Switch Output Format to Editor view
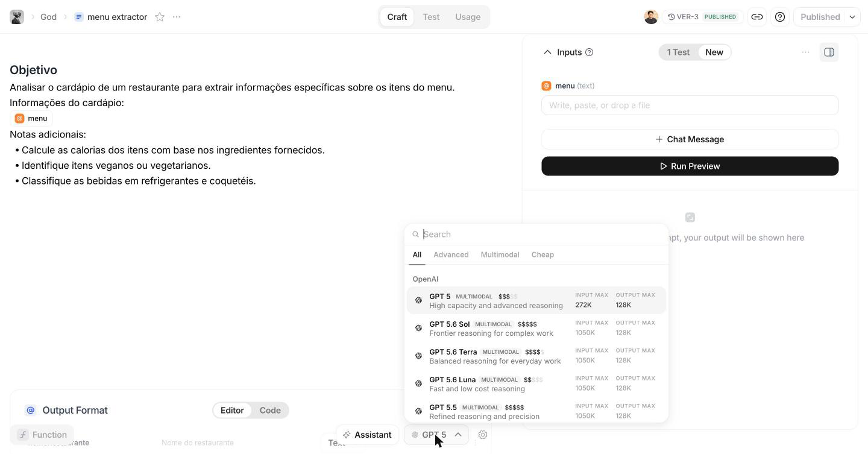 coord(232,411)
